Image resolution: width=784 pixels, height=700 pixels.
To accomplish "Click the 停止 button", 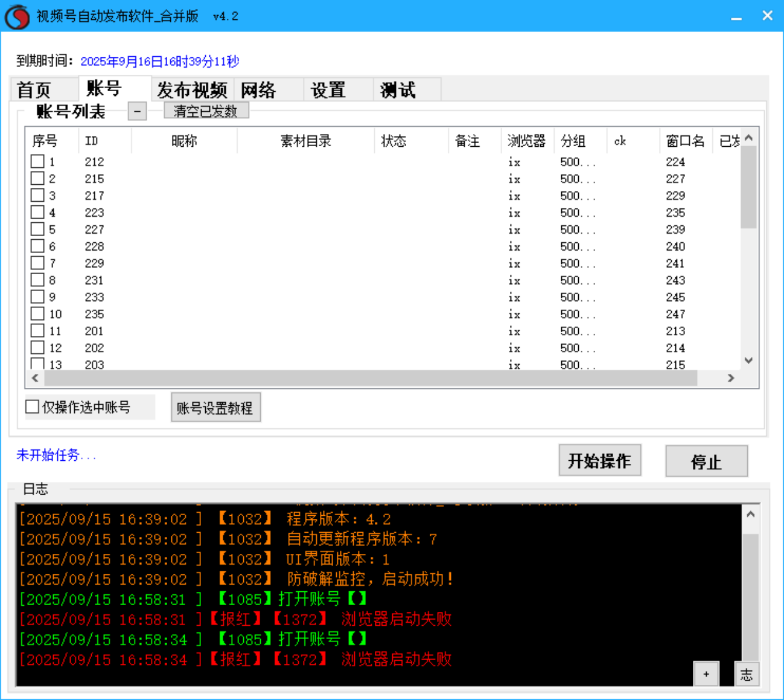I will coord(706,461).
